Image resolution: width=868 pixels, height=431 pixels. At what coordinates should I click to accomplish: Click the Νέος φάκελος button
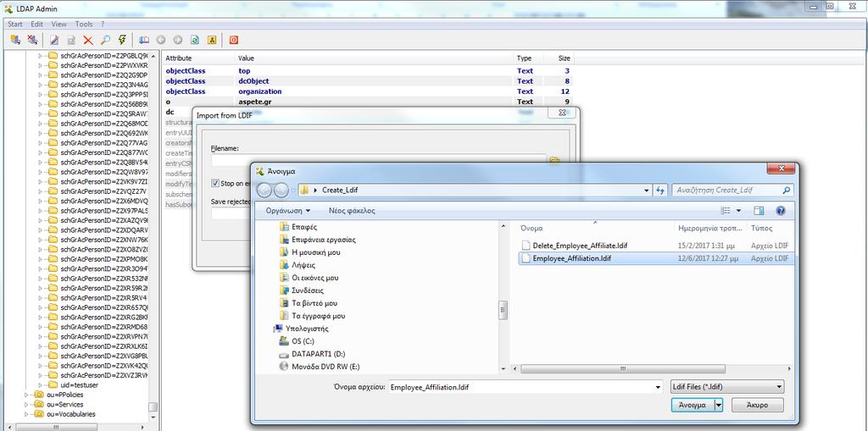[x=352, y=211]
